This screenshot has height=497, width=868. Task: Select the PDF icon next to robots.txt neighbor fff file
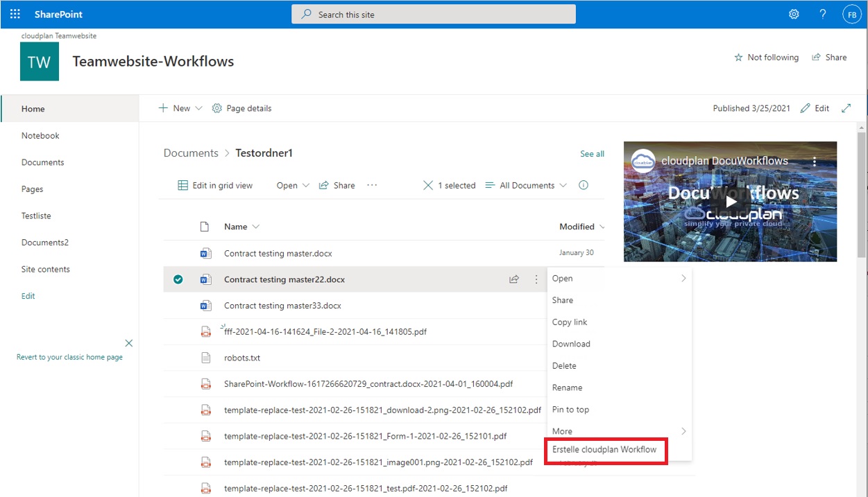(x=205, y=331)
